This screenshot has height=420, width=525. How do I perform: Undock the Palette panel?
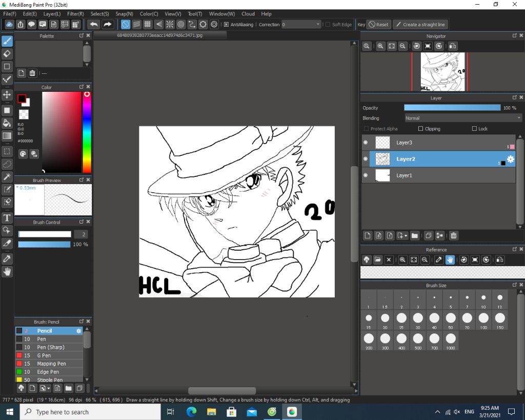[82, 35]
